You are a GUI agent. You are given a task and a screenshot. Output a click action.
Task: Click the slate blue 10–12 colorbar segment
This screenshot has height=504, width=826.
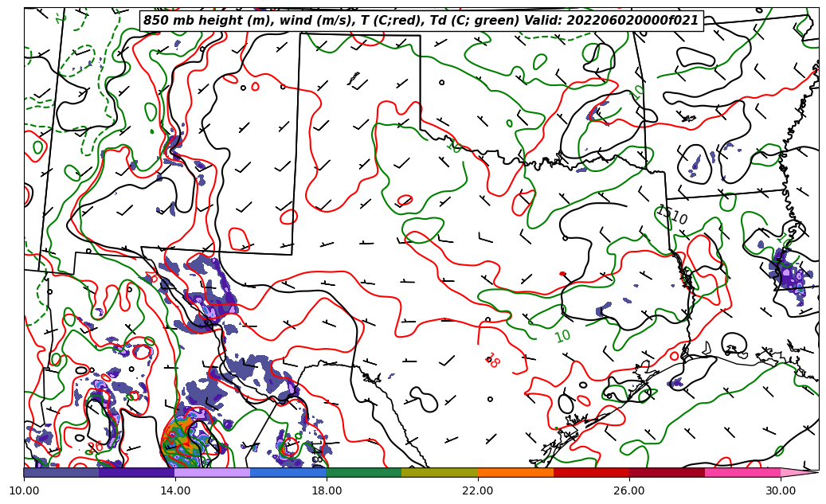(61, 473)
